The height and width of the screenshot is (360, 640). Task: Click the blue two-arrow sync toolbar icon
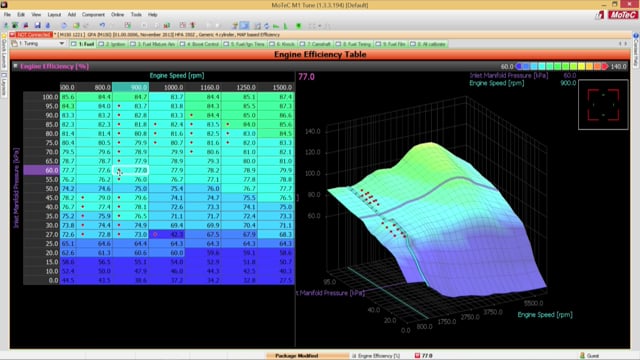[267, 26]
